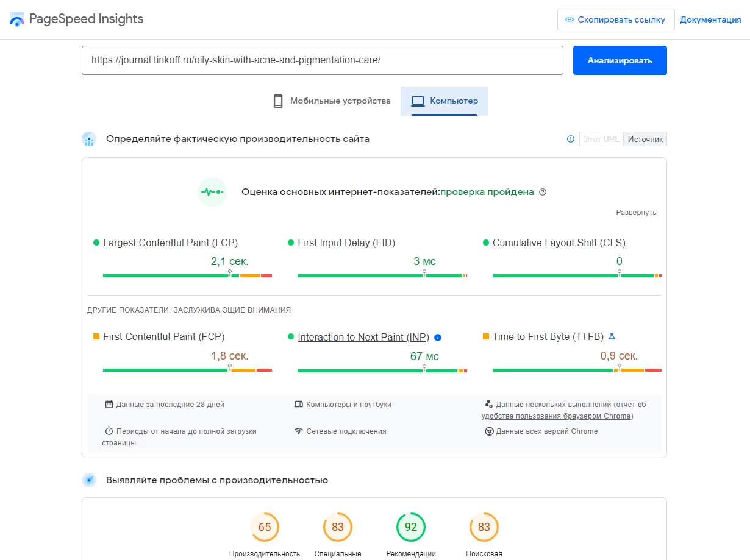
Task: Click the PageSpeed Insights logo icon
Action: coord(17,19)
